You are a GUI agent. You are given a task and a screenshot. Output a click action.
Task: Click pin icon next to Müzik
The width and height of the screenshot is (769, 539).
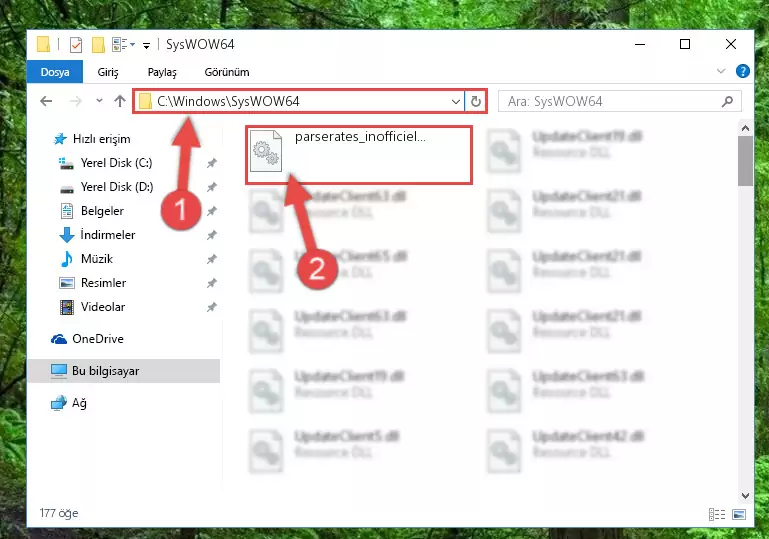tap(211, 259)
